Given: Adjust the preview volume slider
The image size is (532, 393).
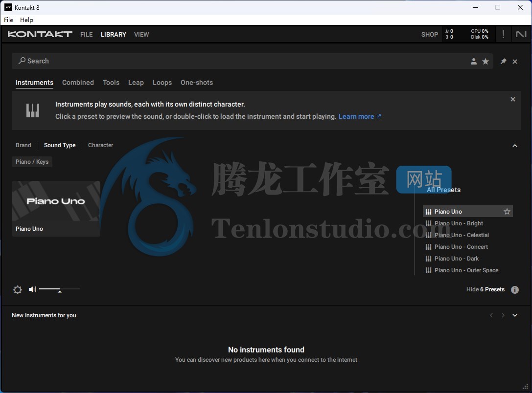Looking at the screenshot, I should tap(60, 289).
